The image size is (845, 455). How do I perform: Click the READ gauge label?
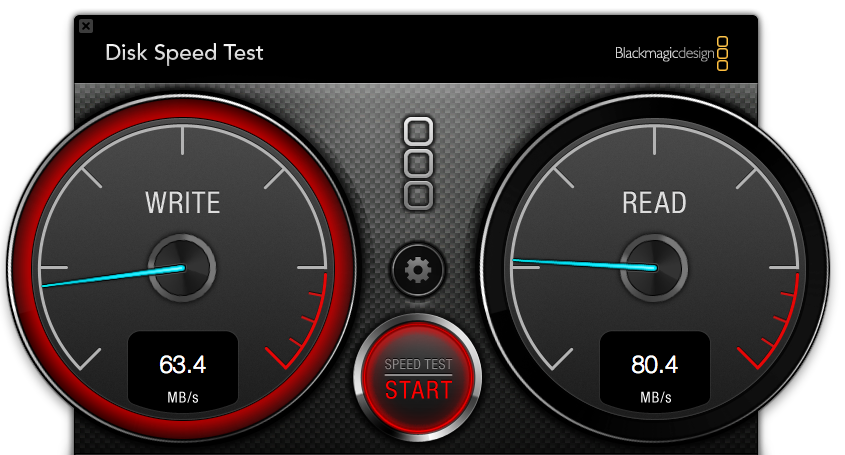(654, 203)
